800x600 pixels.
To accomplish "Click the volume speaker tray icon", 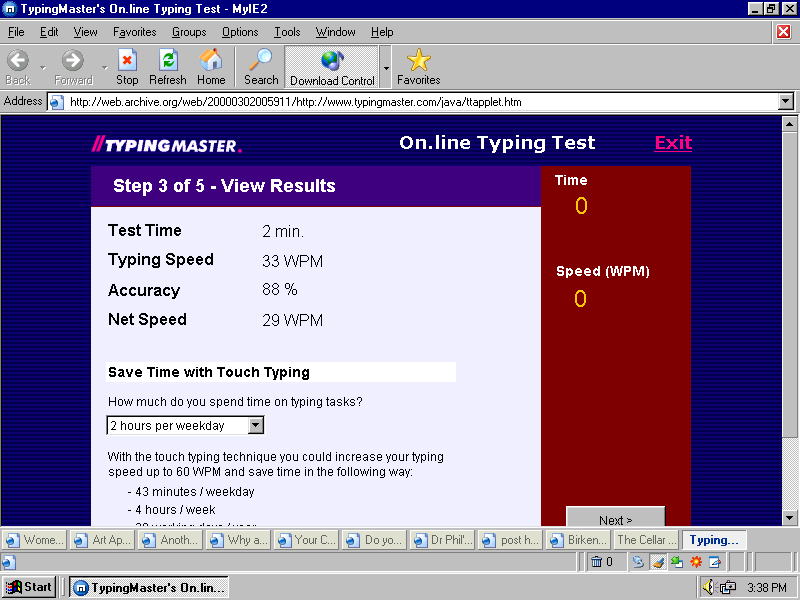I will pos(708,587).
